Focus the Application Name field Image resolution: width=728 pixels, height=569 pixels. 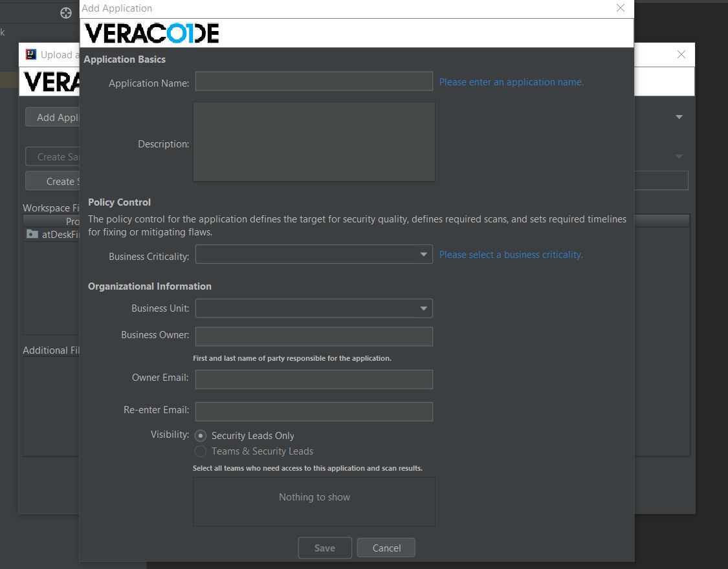click(x=314, y=81)
